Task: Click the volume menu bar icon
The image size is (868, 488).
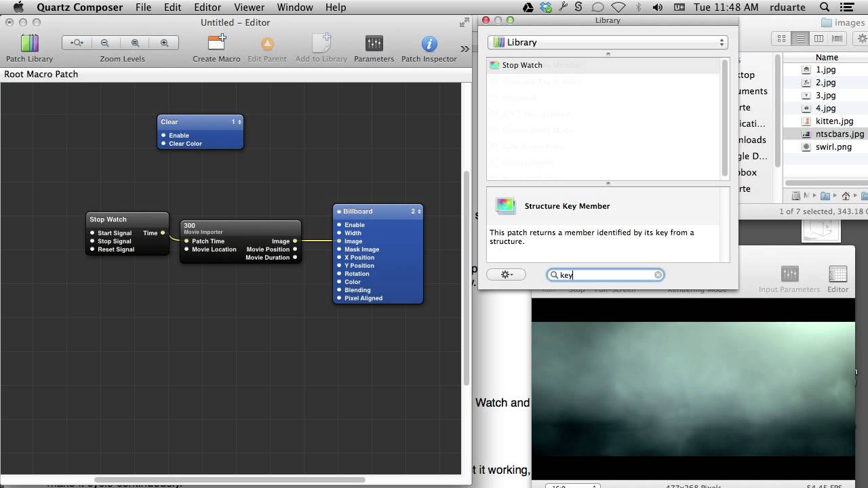Action: (x=657, y=7)
